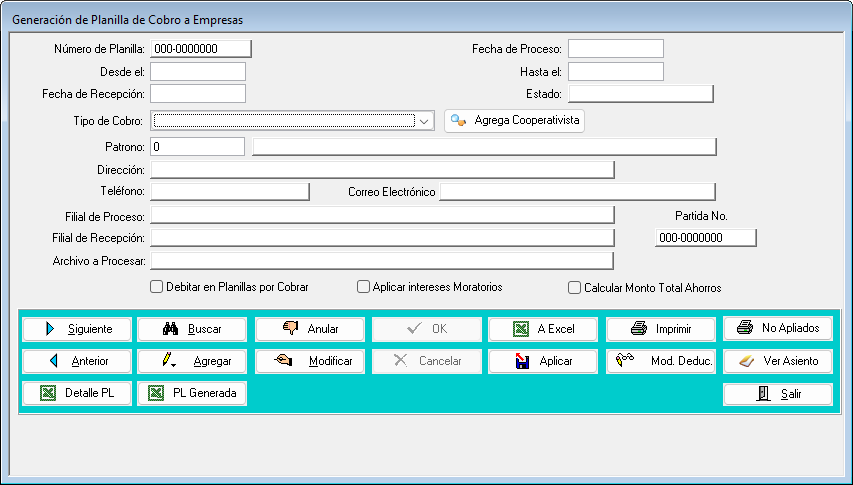The height and width of the screenshot is (485, 853).
Task: Click the door icon on Salir
Action: click(764, 394)
